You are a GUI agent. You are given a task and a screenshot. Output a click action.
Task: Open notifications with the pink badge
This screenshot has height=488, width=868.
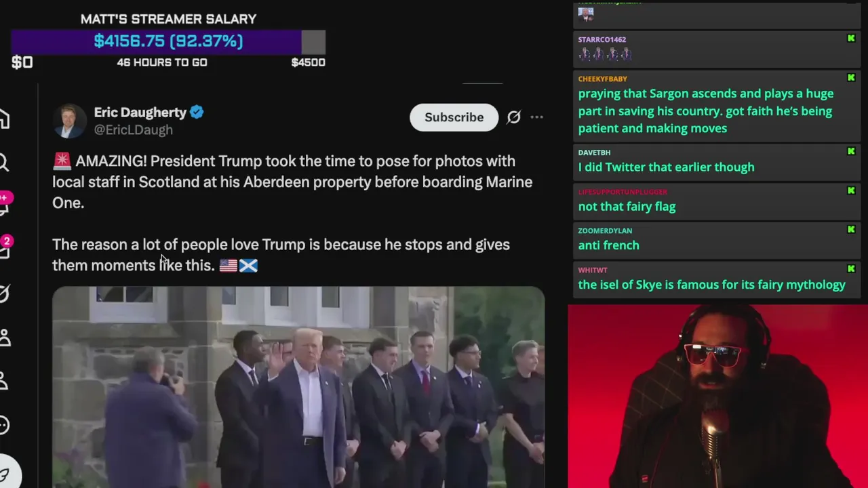click(4, 204)
